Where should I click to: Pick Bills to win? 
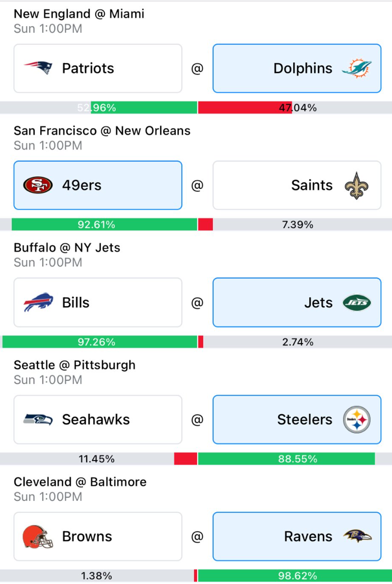pyautogui.click(x=98, y=302)
